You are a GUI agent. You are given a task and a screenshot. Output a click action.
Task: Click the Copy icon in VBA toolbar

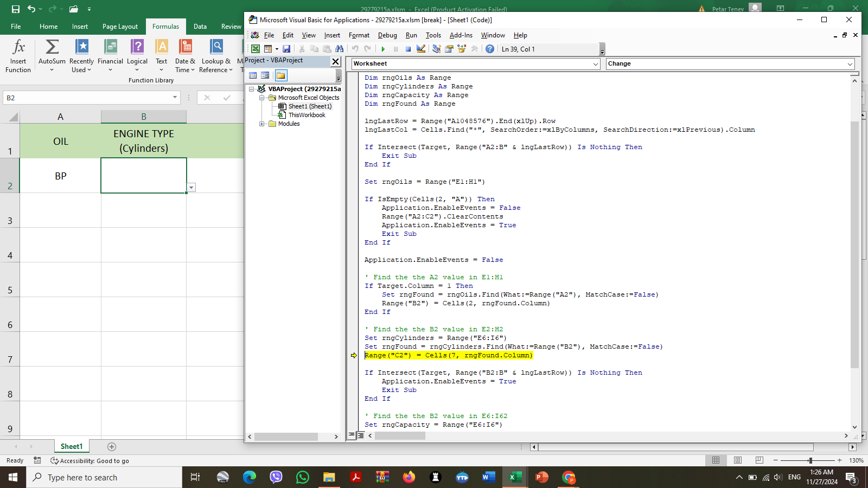pos(314,49)
